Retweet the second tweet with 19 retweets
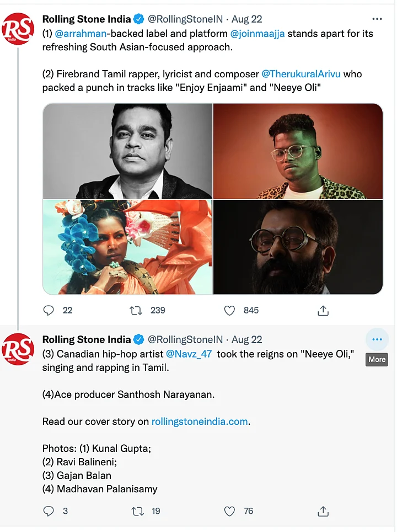The height and width of the screenshot is (532, 397). click(137, 511)
